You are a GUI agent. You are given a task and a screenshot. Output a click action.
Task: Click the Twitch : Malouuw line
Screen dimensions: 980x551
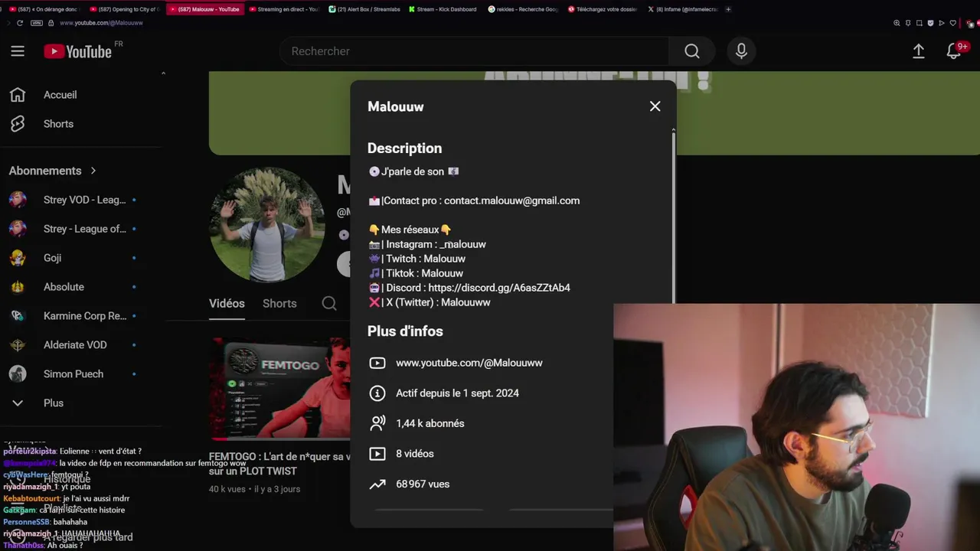417,259
